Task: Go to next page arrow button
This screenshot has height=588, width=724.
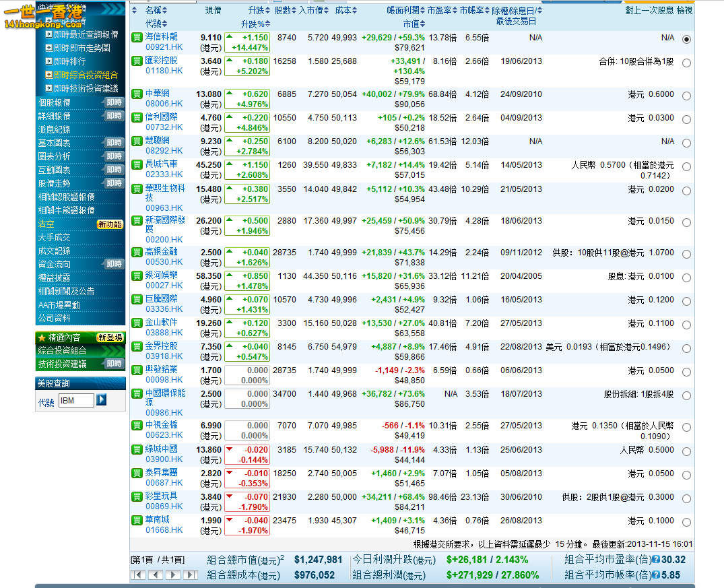Action: point(172,575)
